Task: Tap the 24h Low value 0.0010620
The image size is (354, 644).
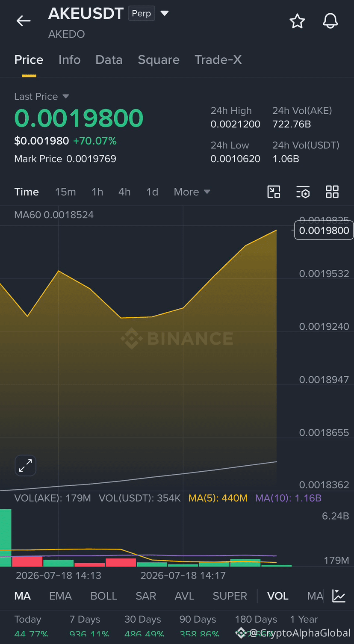Action: pos(236,159)
